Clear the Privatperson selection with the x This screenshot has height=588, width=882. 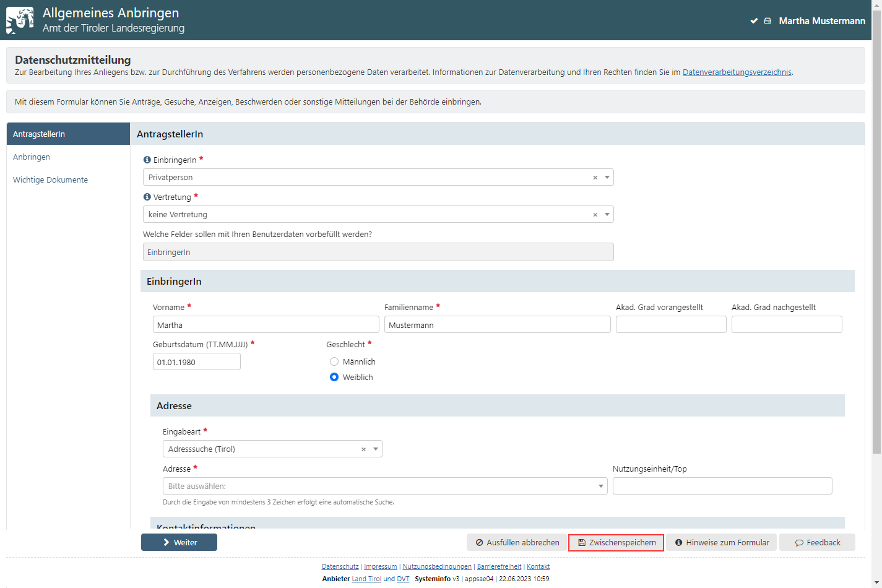coord(595,178)
